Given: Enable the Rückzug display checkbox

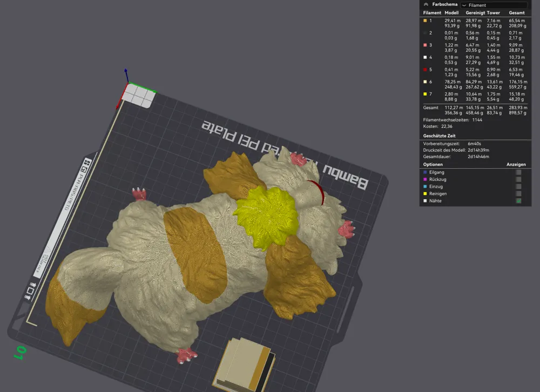Looking at the screenshot, I should click(x=518, y=179).
